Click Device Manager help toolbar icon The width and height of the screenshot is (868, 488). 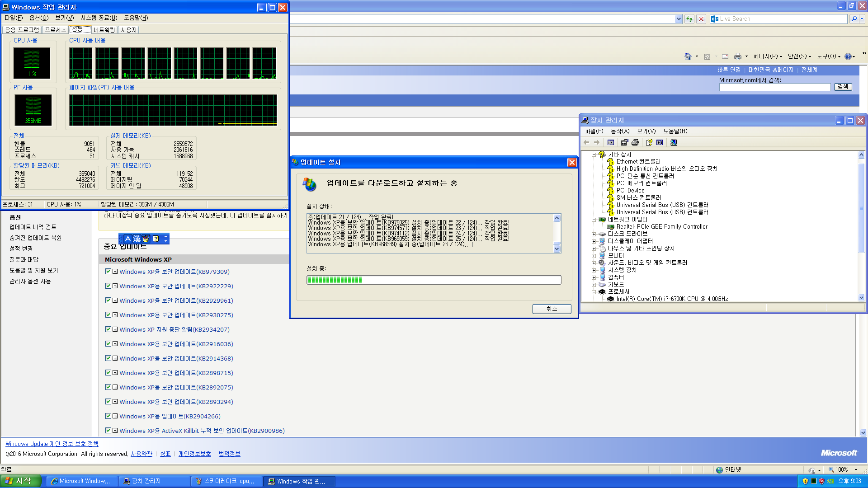click(649, 142)
